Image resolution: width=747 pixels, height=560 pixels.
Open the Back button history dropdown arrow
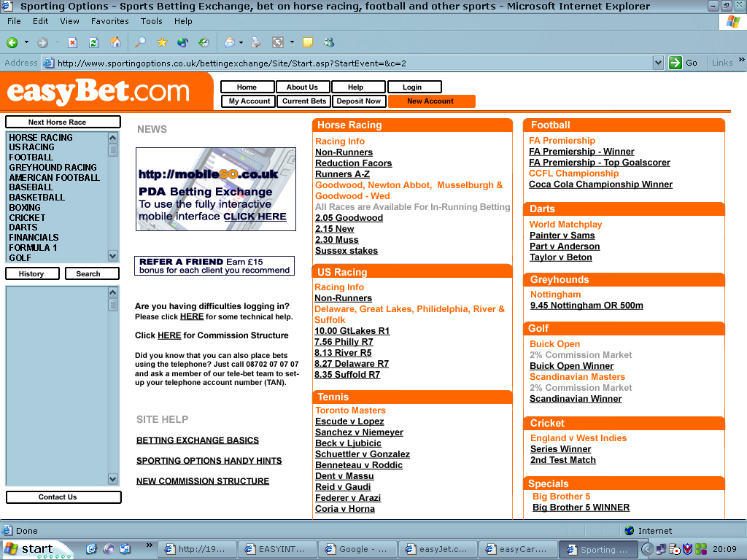click(27, 42)
